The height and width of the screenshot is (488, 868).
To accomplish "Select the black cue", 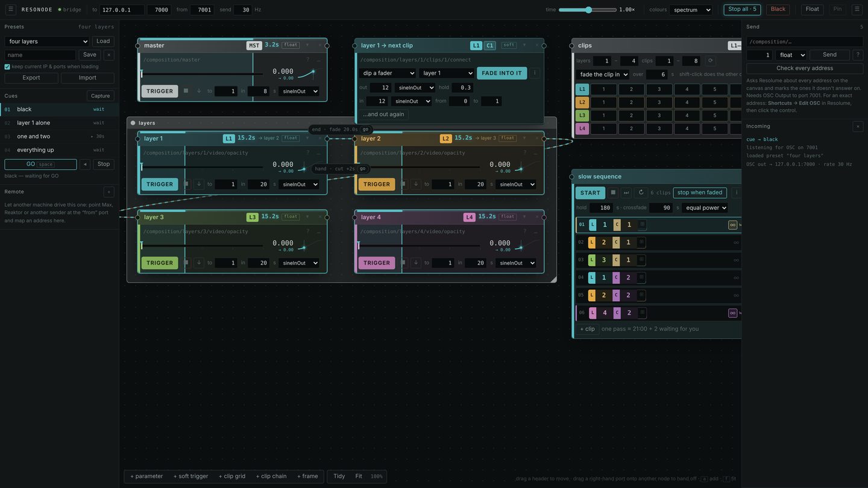I will point(59,110).
